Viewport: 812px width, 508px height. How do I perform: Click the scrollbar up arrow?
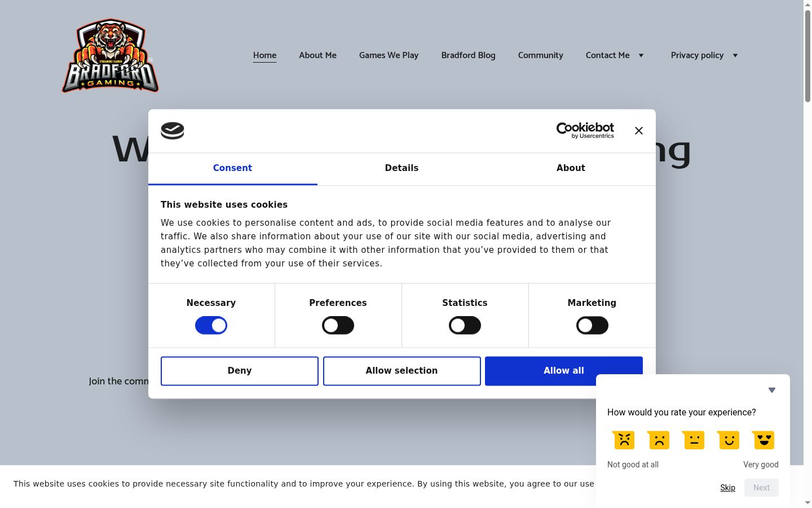tap(807, 5)
